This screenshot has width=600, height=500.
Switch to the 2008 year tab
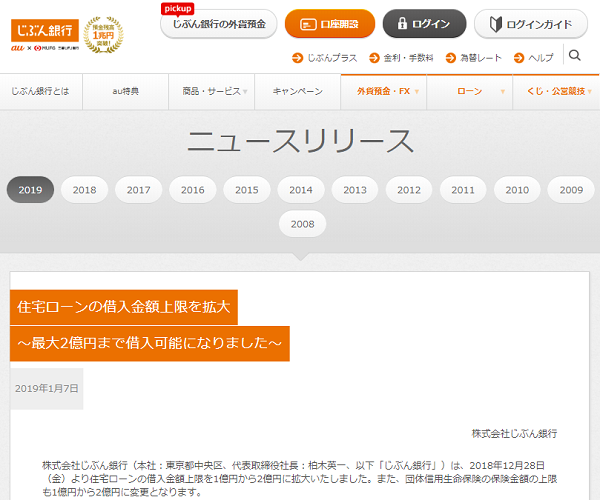click(302, 224)
